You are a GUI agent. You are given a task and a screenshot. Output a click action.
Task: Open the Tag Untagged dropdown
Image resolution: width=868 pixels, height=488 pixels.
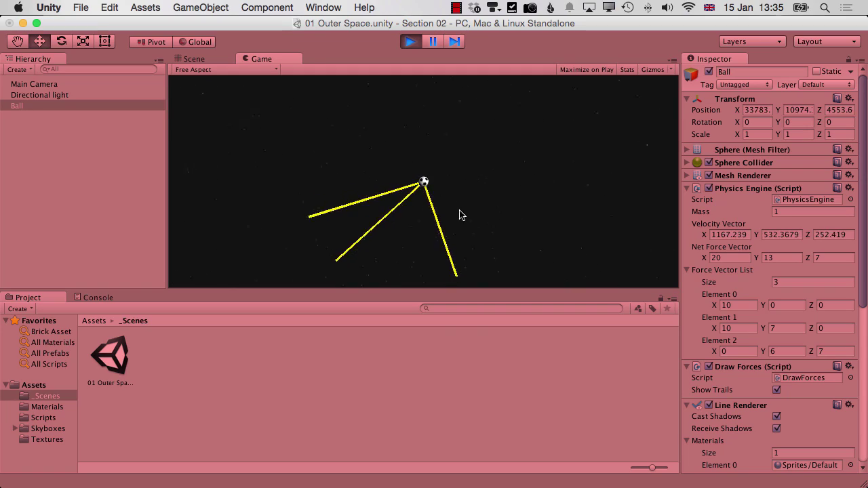click(744, 85)
